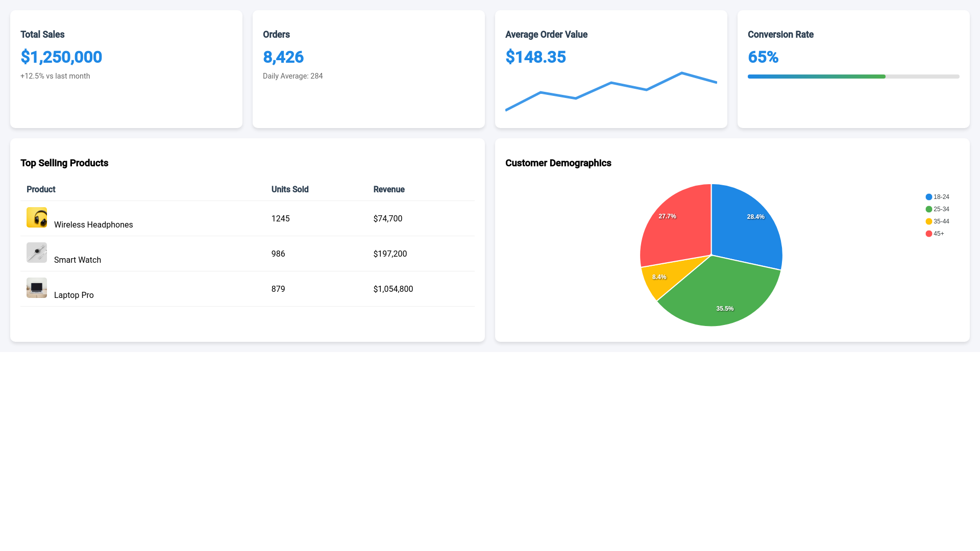Viewport: 980px width, 551px height.
Task: Click the Wireless Headphones product icon
Action: coord(36,217)
